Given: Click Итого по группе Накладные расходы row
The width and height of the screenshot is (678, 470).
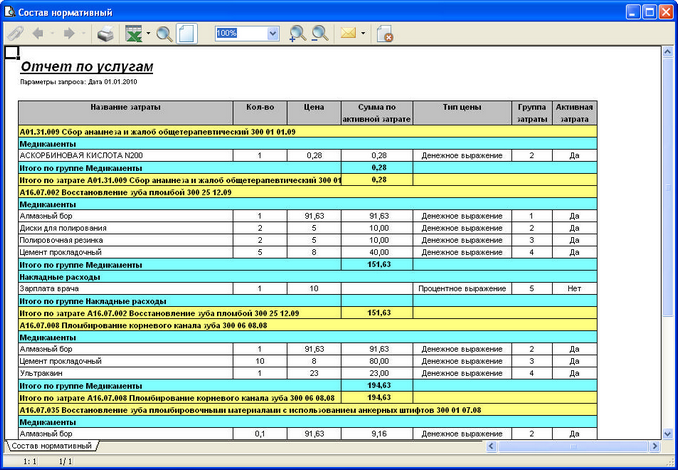Looking at the screenshot, I should 307,301.
